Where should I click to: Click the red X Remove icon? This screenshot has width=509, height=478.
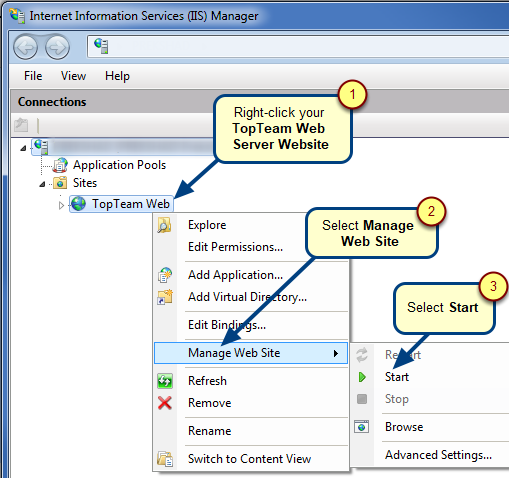165,403
